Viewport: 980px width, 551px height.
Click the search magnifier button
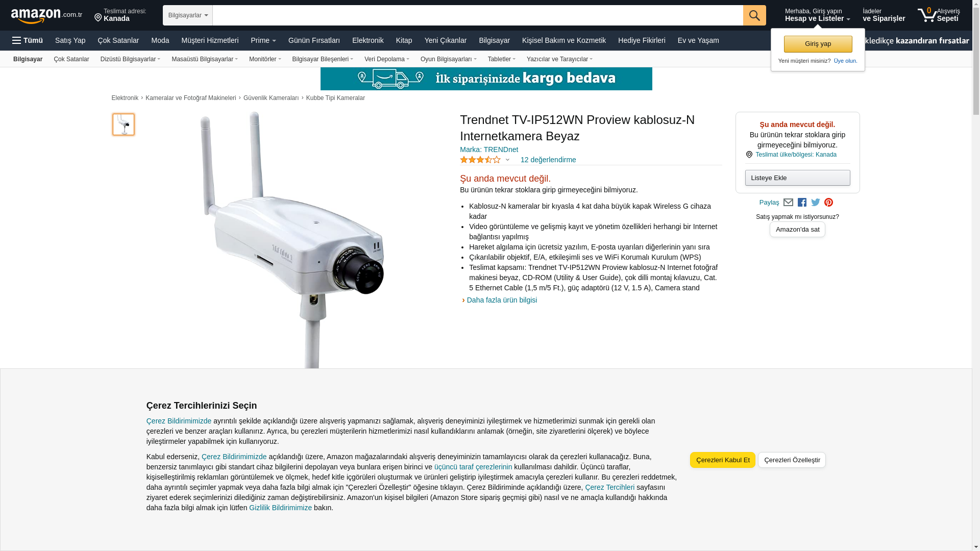(x=754, y=15)
